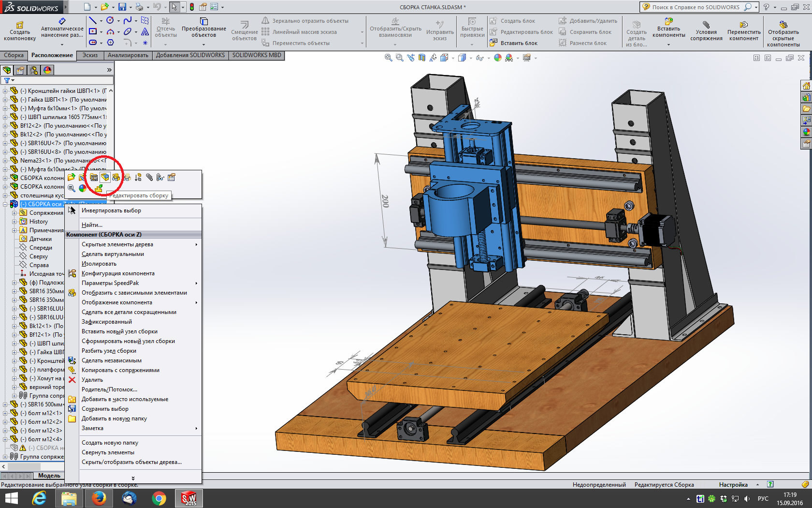Click the paperclip icon in context toolbar
This screenshot has height=508, width=812.
(x=149, y=178)
